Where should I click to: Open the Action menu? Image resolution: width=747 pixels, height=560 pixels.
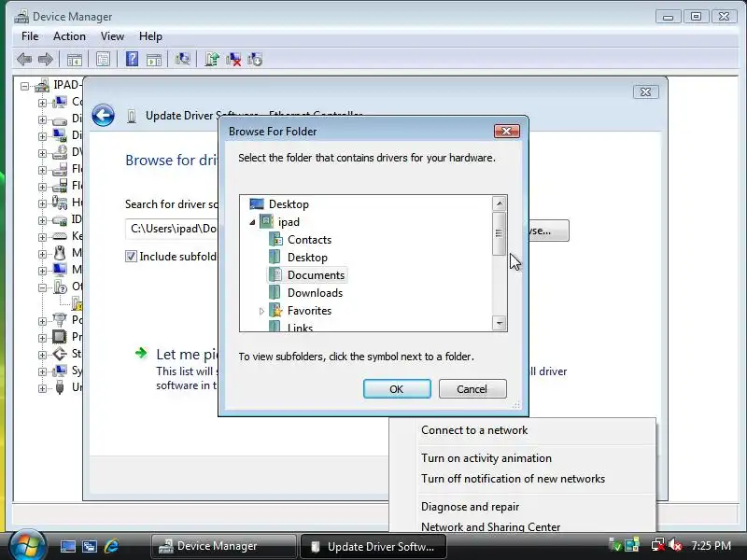69,36
